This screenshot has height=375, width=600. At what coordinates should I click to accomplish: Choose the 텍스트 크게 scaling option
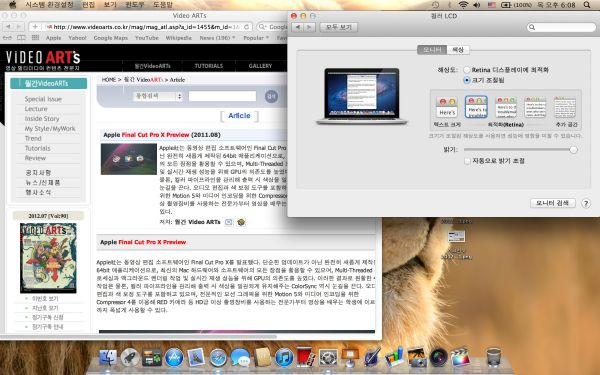447,107
